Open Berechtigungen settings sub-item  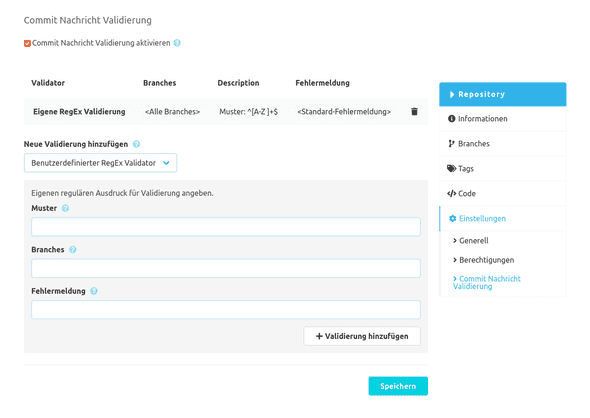(x=484, y=260)
